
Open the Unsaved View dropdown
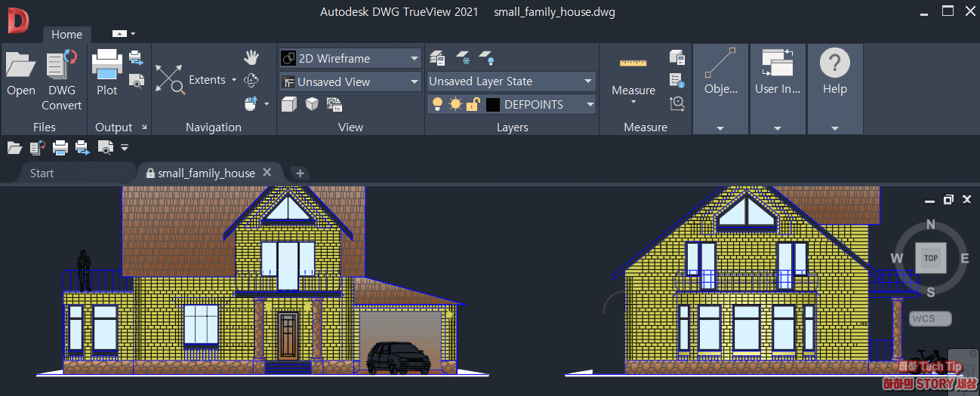(414, 81)
